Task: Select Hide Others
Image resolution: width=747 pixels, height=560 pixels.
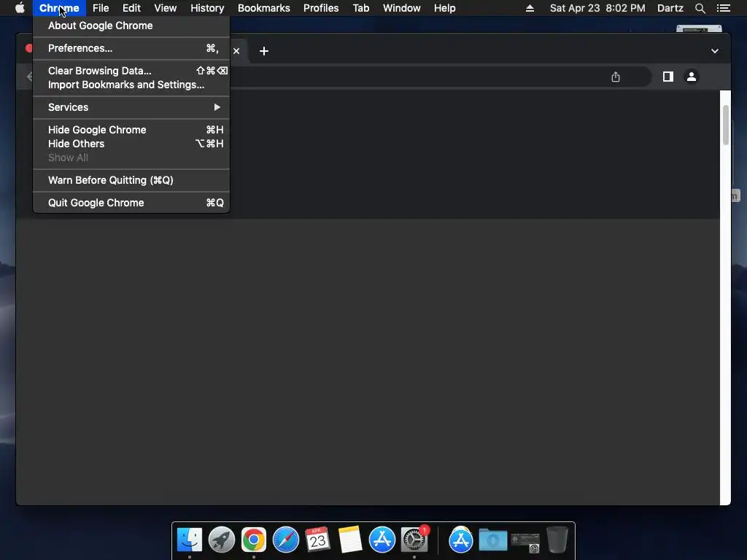Action: (x=131, y=144)
